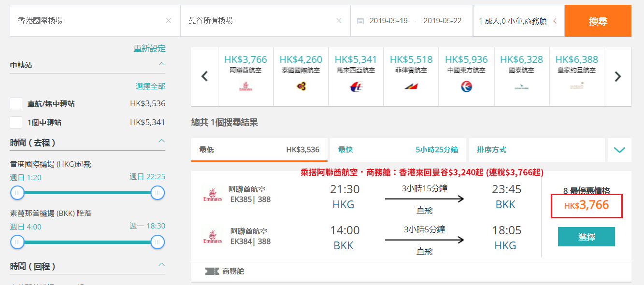
Task: Select the Thai Airways logo in carousel
Action: 301,86
